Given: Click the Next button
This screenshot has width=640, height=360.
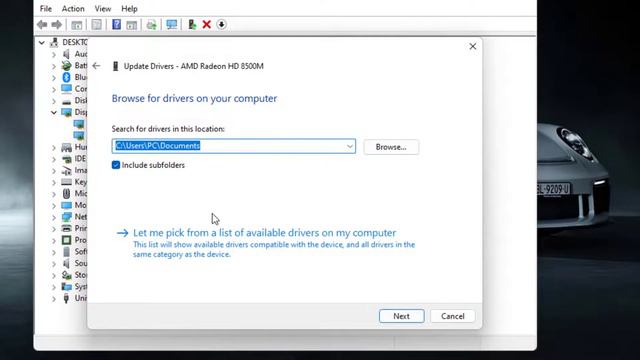Looking at the screenshot, I should pos(402,316).
